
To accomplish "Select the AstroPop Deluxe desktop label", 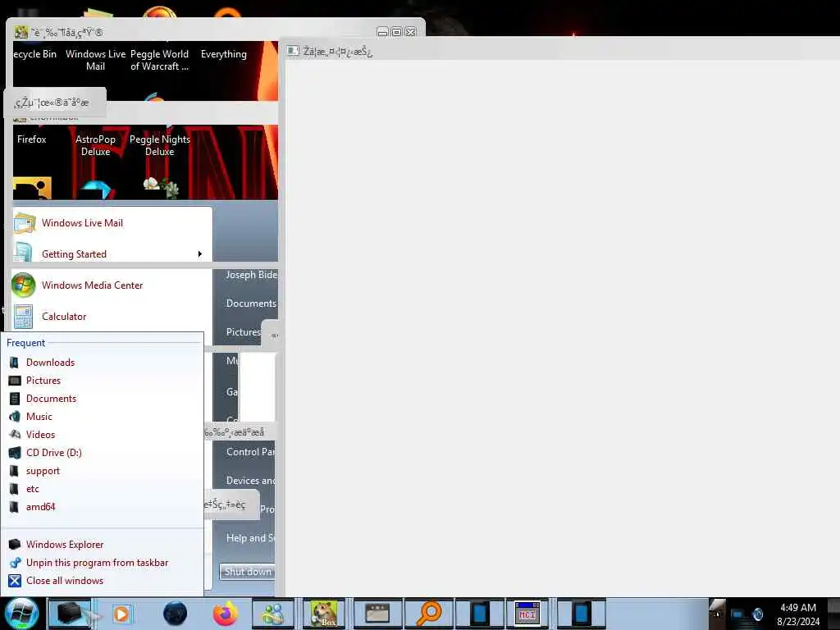I will click(x=95, y=145).
